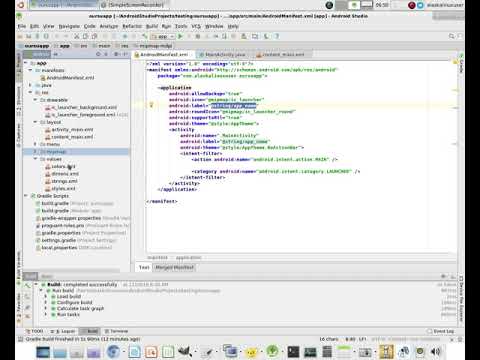Open the Build menu

point(152,26)
